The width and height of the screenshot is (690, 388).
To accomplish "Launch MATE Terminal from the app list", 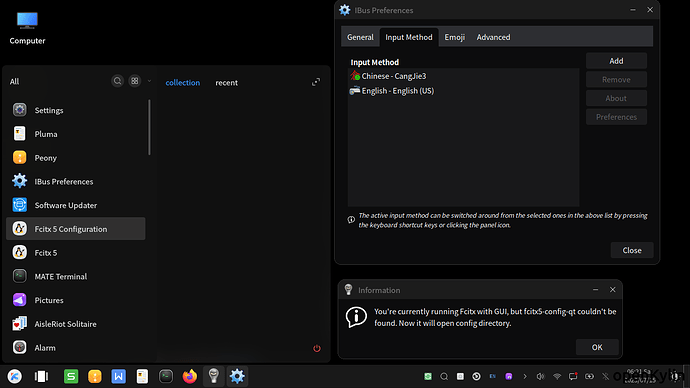I will 76,276.
